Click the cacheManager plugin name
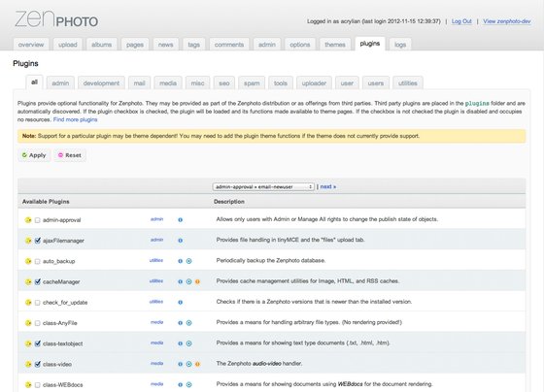 point(61,281)
